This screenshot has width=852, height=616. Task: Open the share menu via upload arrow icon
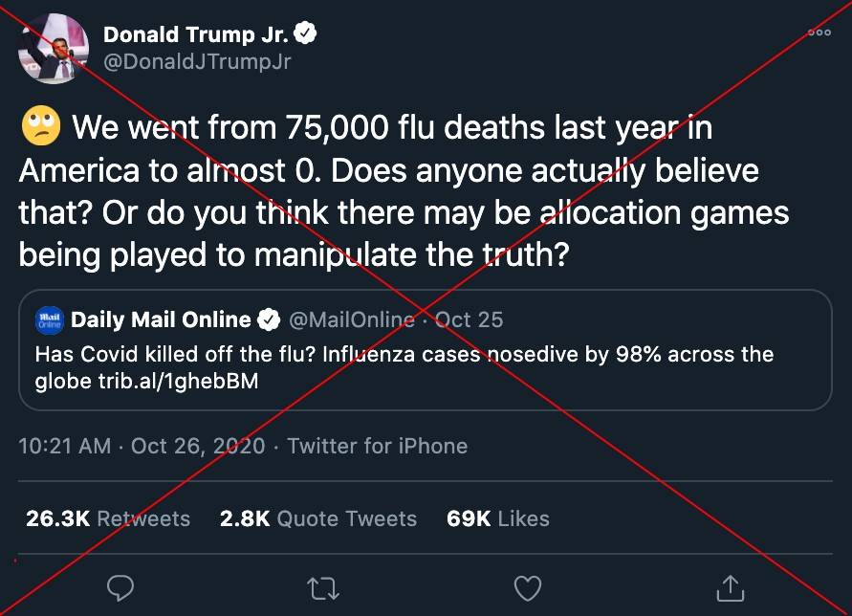732,588
